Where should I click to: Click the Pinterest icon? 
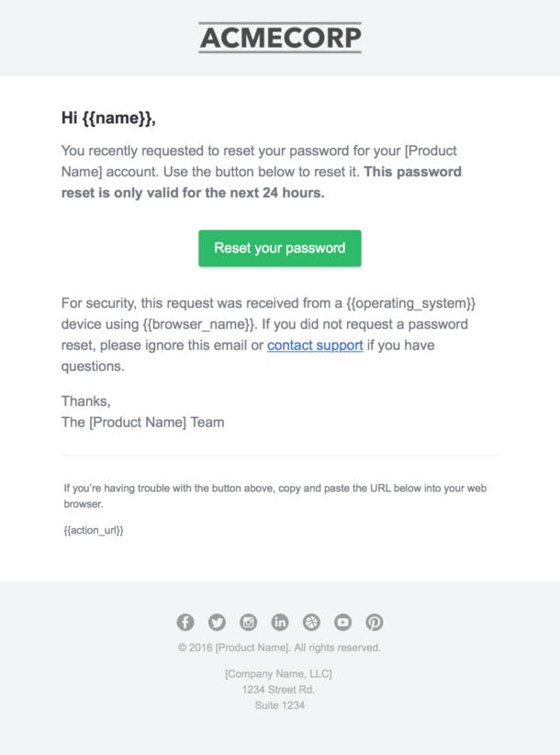(x=374, y=622)
